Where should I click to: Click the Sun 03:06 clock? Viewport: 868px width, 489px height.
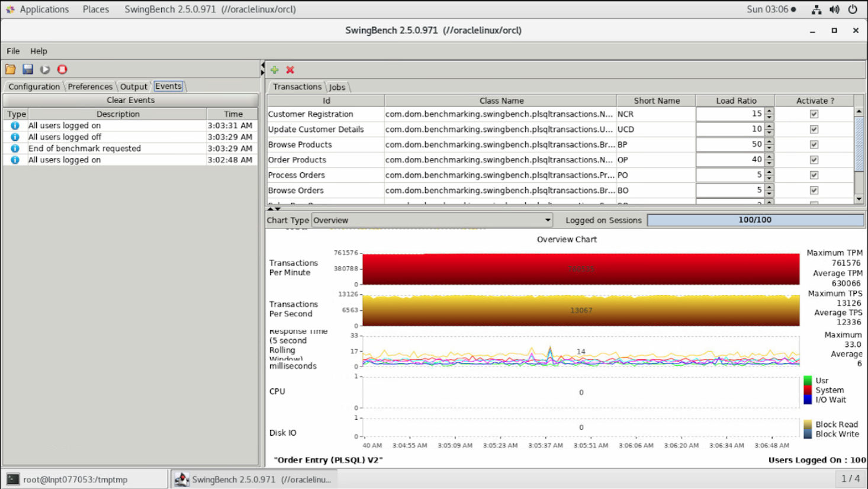tap(767, 9)
